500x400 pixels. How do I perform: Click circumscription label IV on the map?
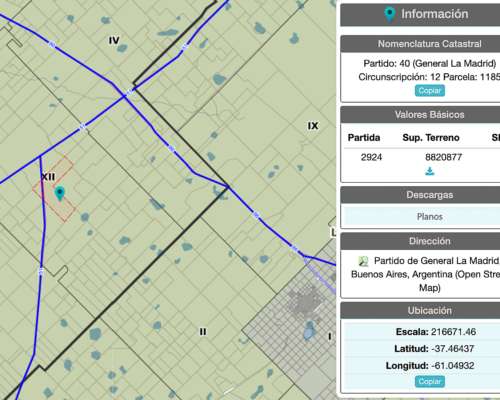click(x=114, y=40)
